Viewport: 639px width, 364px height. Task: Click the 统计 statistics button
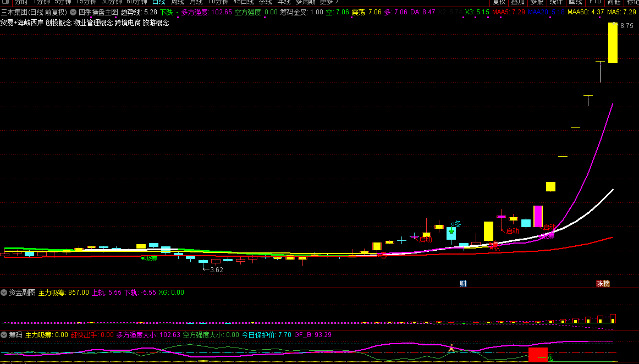(x=556, y=2)
